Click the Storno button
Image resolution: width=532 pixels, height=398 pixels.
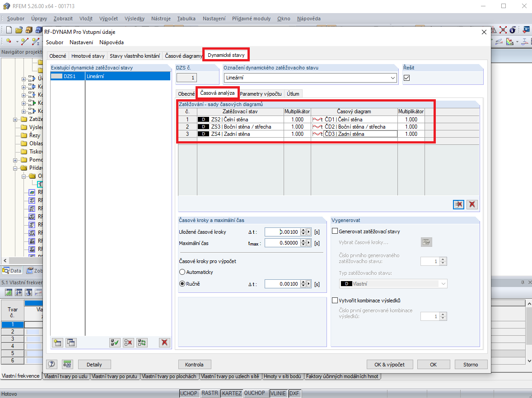pyautogui.click(x=471, y=365)
